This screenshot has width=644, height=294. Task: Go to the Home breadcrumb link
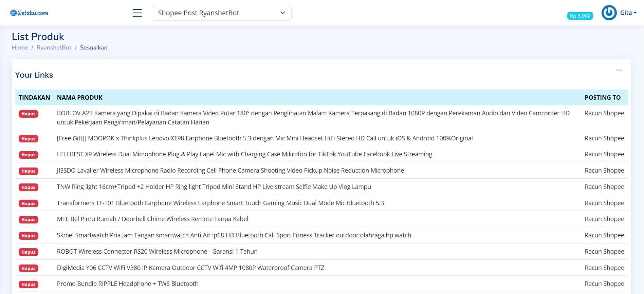(x=20, y=47)
